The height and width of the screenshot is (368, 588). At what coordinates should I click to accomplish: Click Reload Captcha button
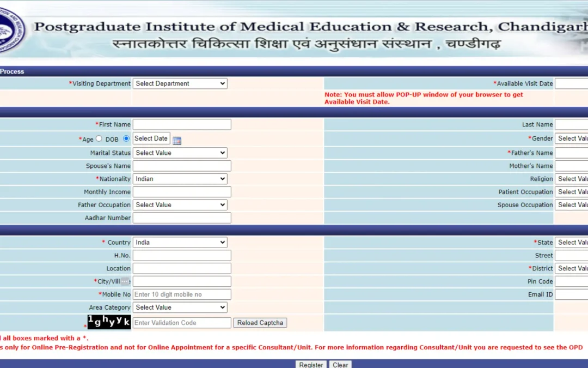tap(260, 323)
